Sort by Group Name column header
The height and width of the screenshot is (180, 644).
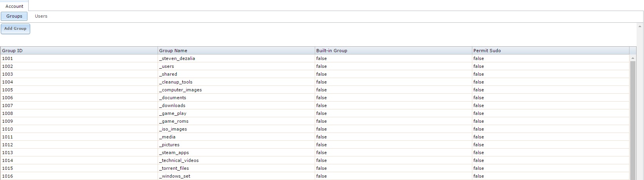[x=236, y=51]
